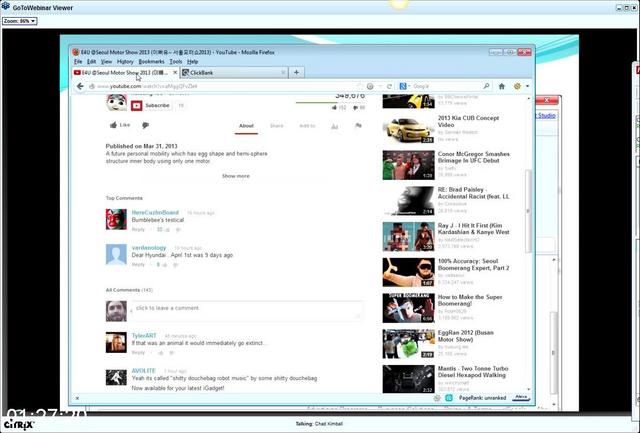The height and width of the screenshot is (433, 640).
Task: Open EggRan 2012 Busan Motor Show thumbnail
Action: pyautogui.click(x=409, y=344)
